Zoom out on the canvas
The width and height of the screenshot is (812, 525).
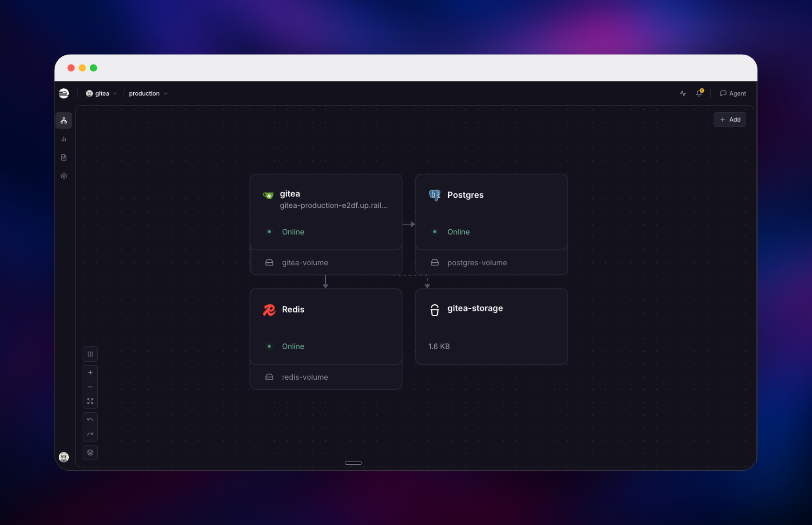[x=90, y=387]
